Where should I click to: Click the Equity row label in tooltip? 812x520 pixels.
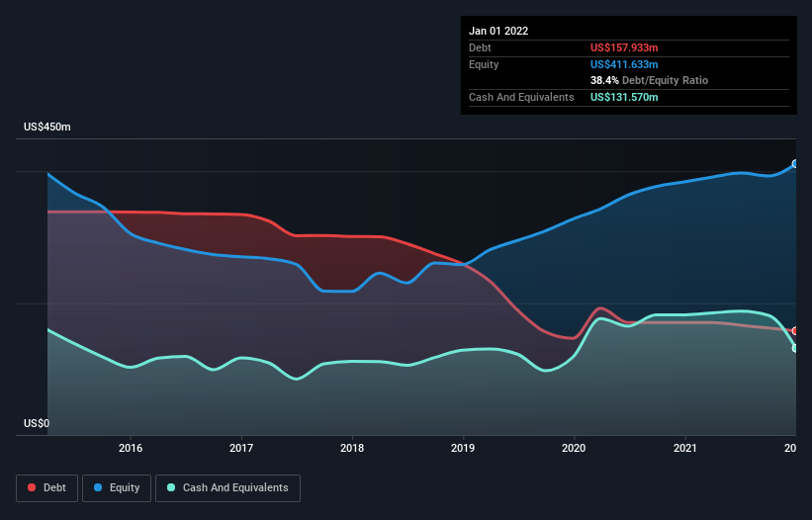(x=484, y=64)
